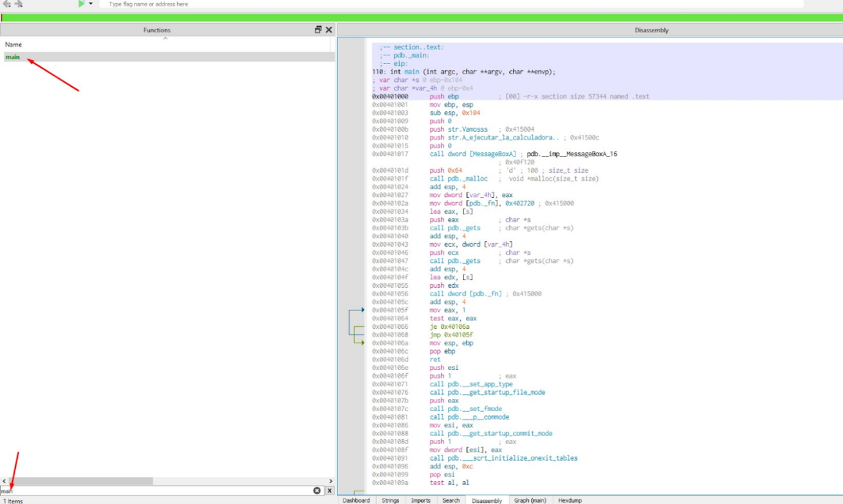Go forward with the forward arrow
Viewport: 843px width, 504px height.
click(19, 4)
